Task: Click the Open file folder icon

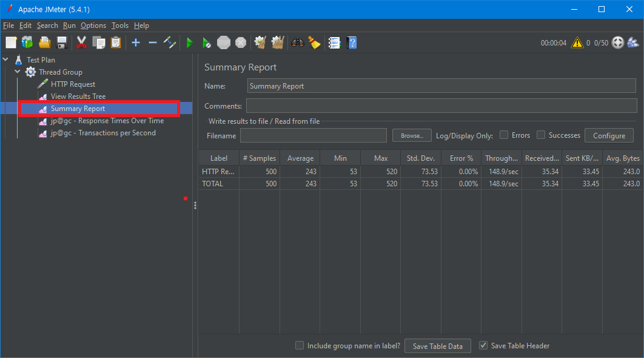Action: (x=45, y=42)
